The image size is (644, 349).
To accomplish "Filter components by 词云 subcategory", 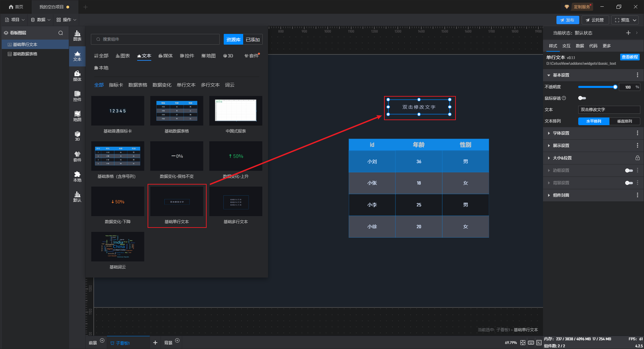I will [x=230, y=85].
